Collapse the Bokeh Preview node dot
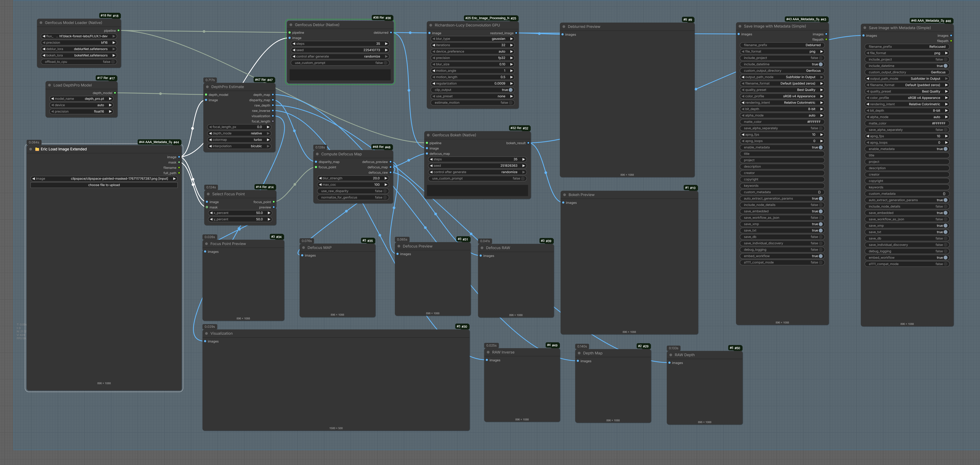Viewport: 980px width, 465px height. pyautogui.click(x=565, y=195)
